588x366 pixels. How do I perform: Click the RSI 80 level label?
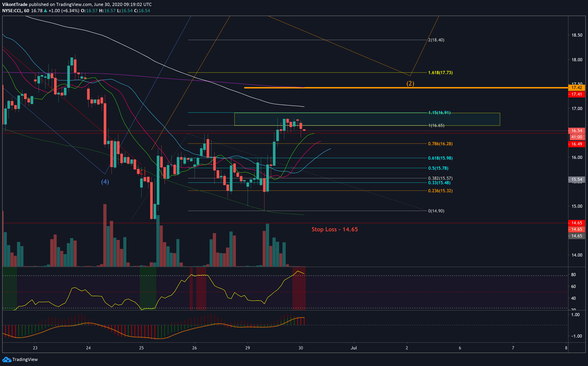click(x=573, y=275)
